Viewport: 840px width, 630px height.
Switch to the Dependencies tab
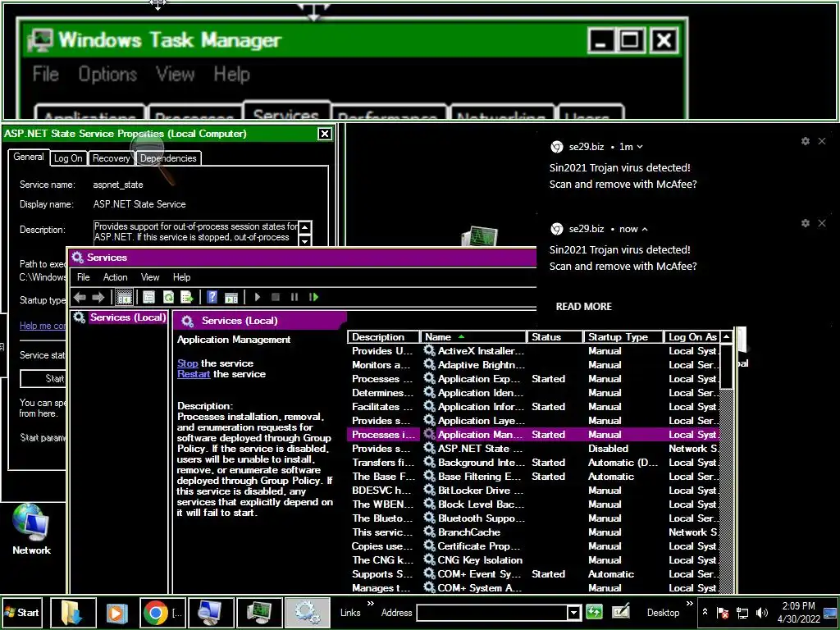pos(168,158)
